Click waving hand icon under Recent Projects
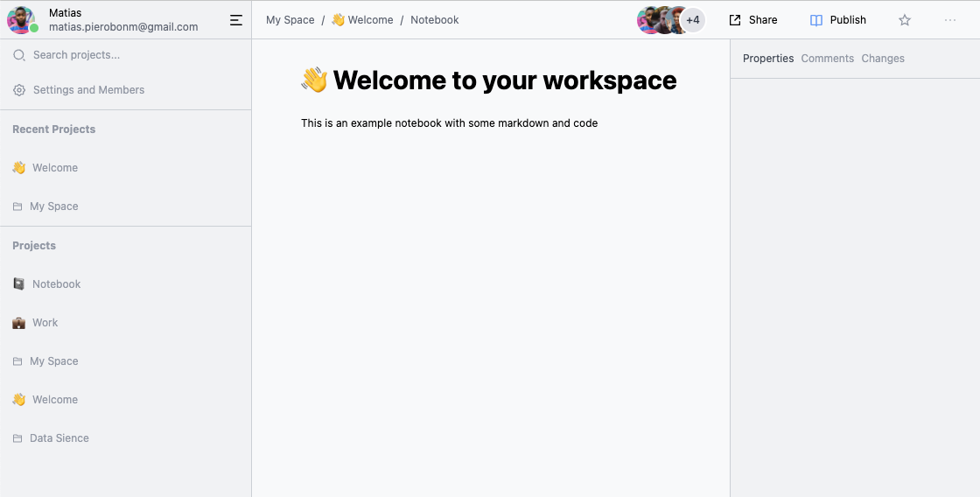Screen dimensions: 980x497 (18, 167)
